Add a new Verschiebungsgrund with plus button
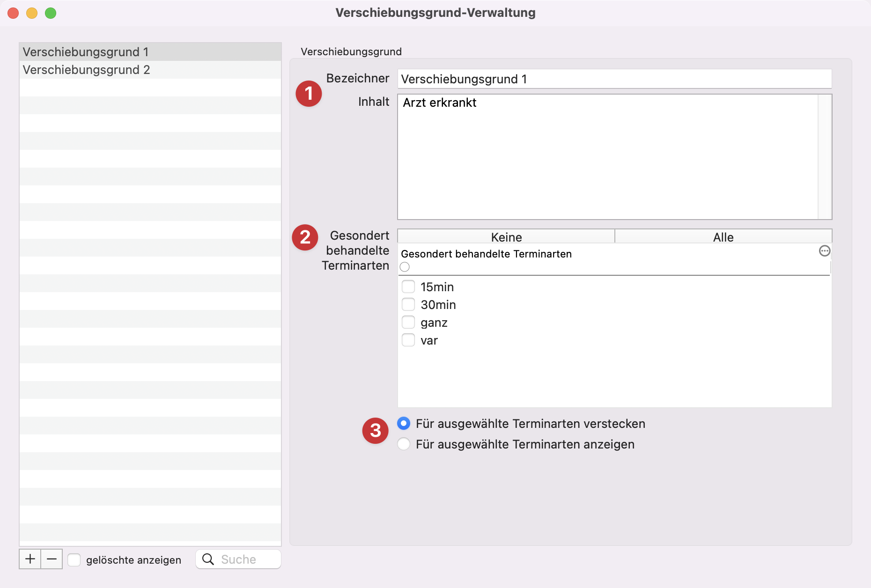Screen dimensions: 871x588 pos(30,559)
